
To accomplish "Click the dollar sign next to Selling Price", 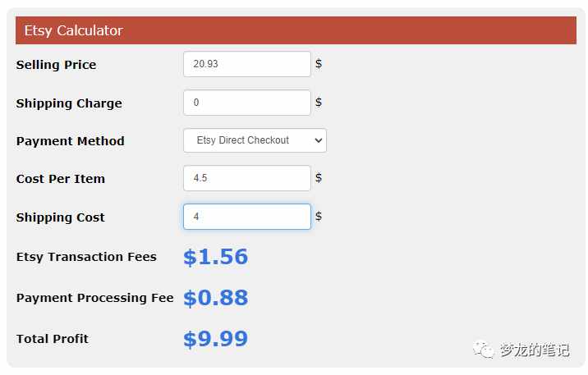I will click(x=319, y=64).
